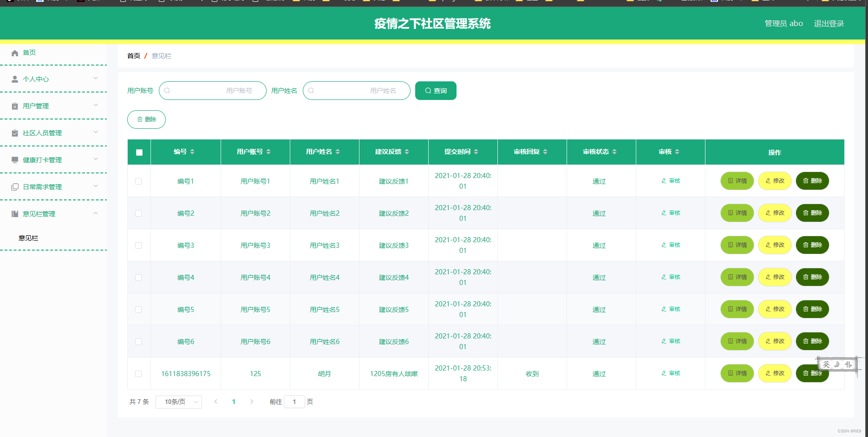
Task: Click the batch 删除 button above table
Action: (x=146, y=119)
